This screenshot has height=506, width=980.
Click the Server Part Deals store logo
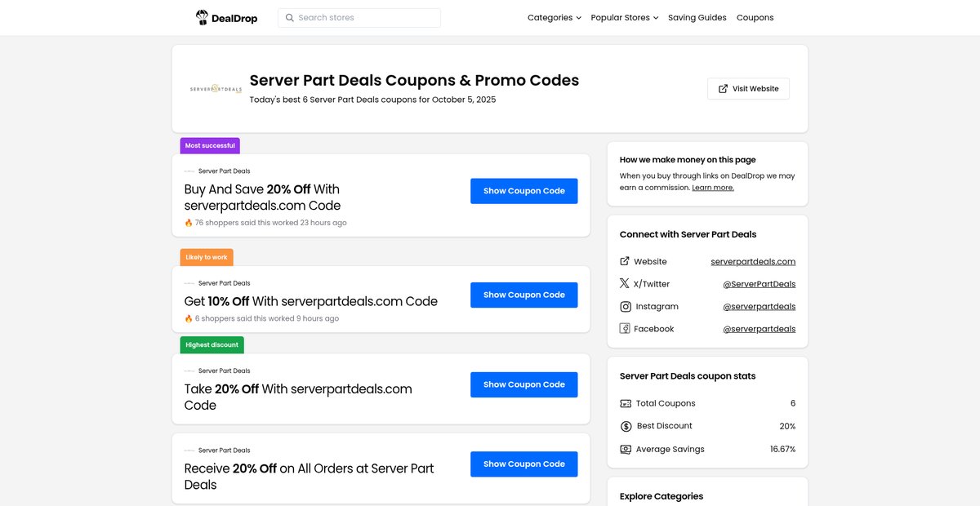click(x=216, y=89)
